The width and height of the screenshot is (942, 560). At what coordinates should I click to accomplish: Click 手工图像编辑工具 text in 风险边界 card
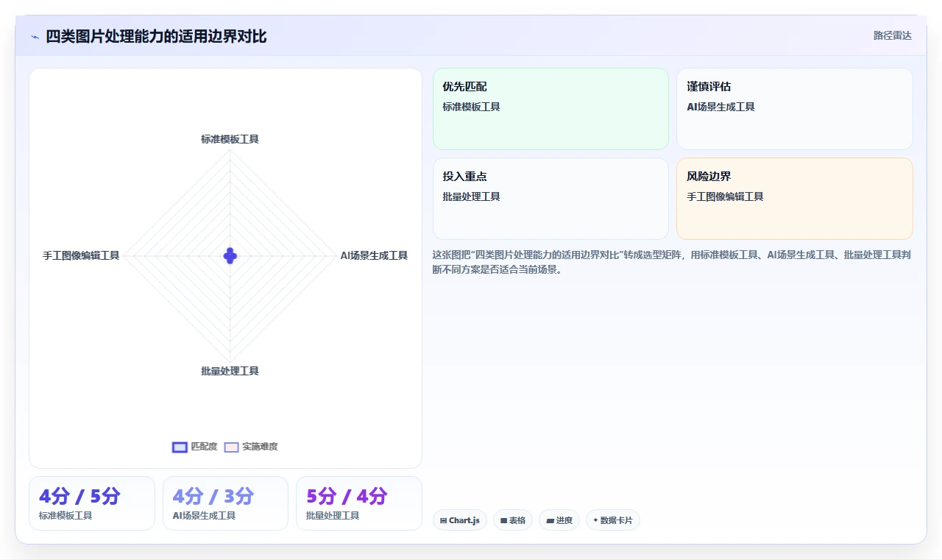click(x=725, y=196)
